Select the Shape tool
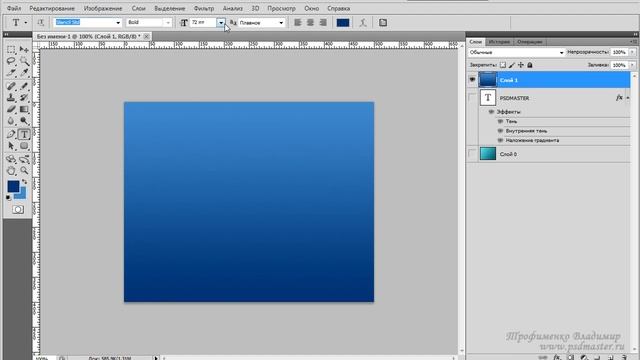640x360 pixels. pos(24,146)
